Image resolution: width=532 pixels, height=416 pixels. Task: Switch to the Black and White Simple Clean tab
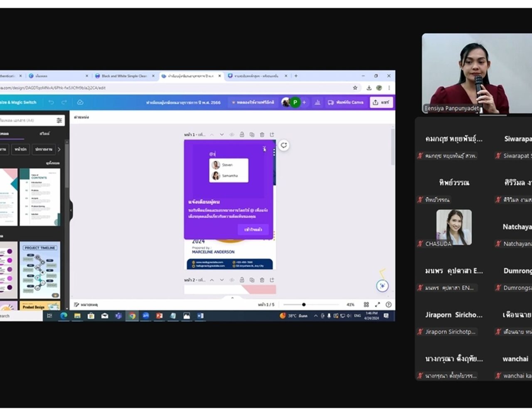click(124, 76)
